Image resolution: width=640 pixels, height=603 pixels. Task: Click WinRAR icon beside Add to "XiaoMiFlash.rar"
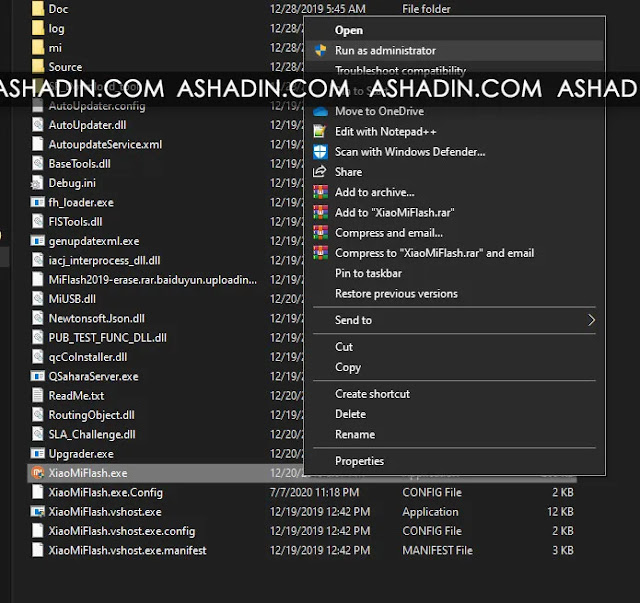click(320, 212)
